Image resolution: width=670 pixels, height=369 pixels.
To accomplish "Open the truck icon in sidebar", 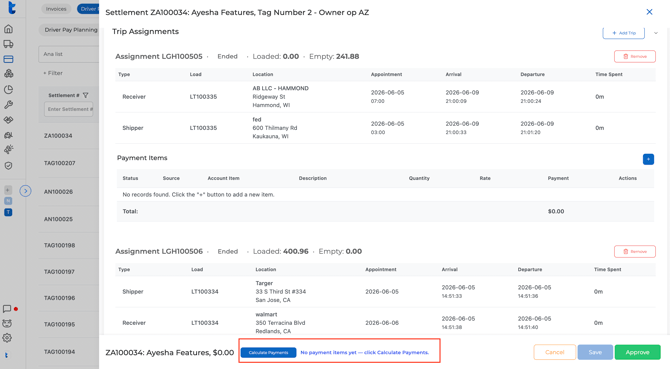I will click(x=8, y=44).
